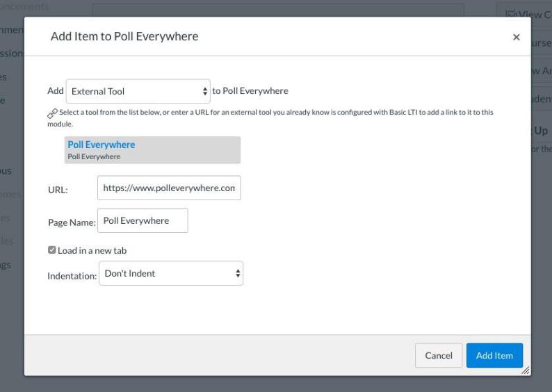The height and width of the screenshot is (392, 552).
Task: Select Poll Everywhere tool from the list
Action: 152,150
